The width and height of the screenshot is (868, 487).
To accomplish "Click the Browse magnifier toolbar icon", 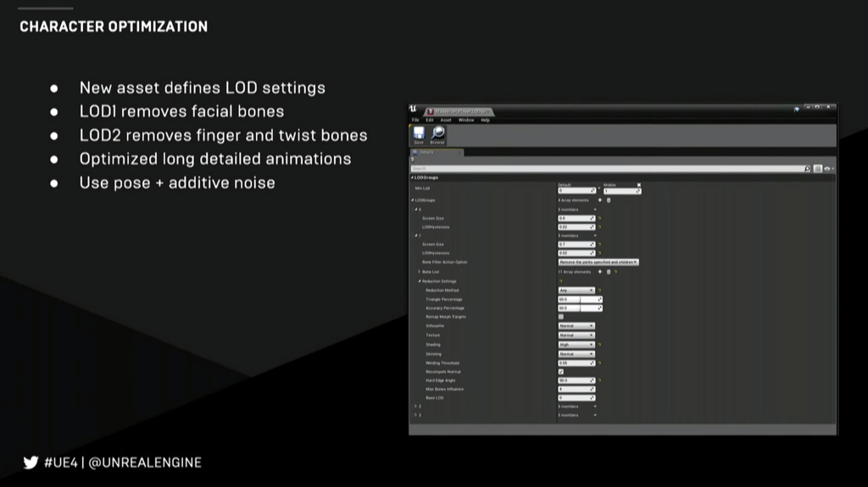I will tap(438, 132).
